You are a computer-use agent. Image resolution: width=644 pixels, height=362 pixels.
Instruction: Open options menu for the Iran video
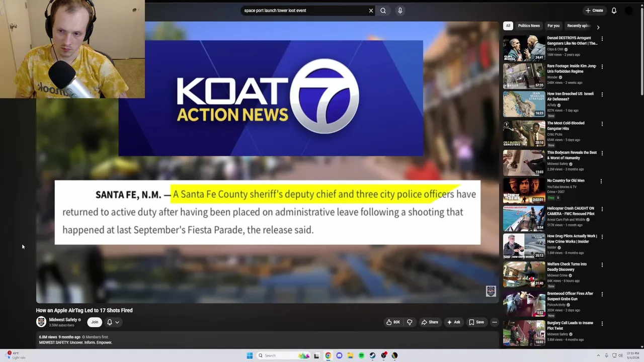point(602,95)
